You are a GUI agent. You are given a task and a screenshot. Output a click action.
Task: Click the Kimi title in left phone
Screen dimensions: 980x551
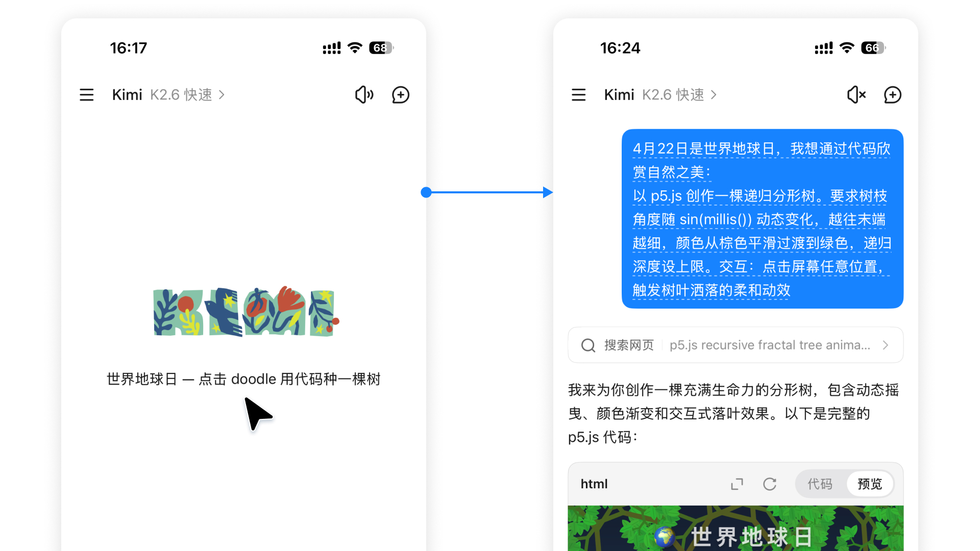pos(127,95)
